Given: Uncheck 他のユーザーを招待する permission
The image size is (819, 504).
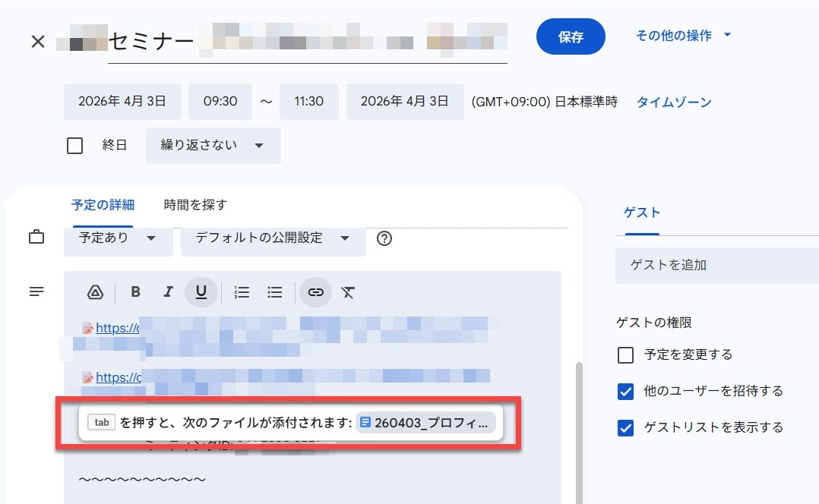Looking at the screenshot, I should [x=625, y=391].
